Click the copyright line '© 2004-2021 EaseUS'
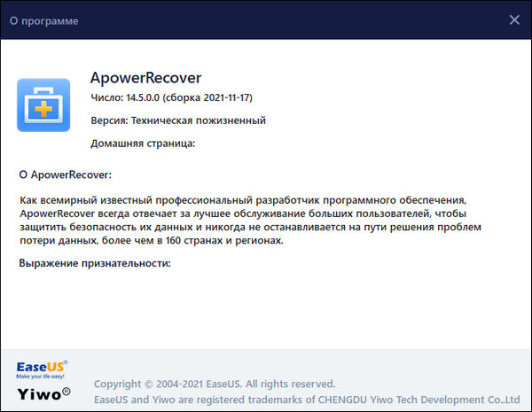532x412 pixels. (215, 384)
